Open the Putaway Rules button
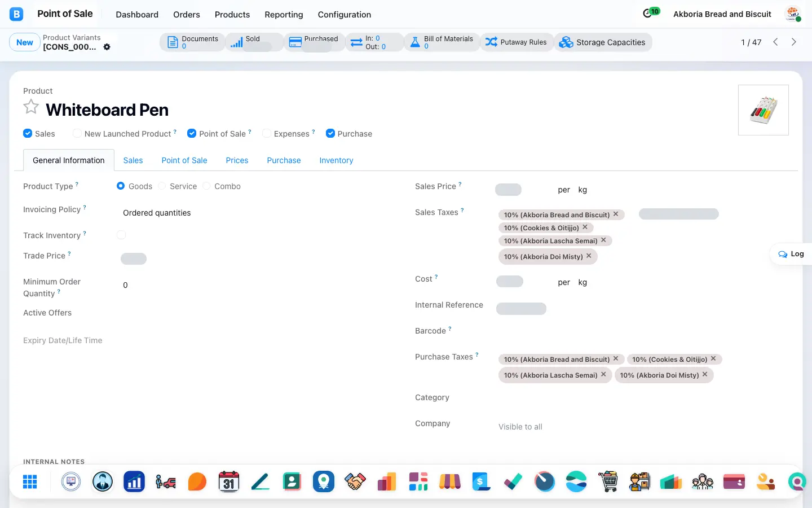The width and height of the screenshot is (812, 508). click(x=517, y=42)
